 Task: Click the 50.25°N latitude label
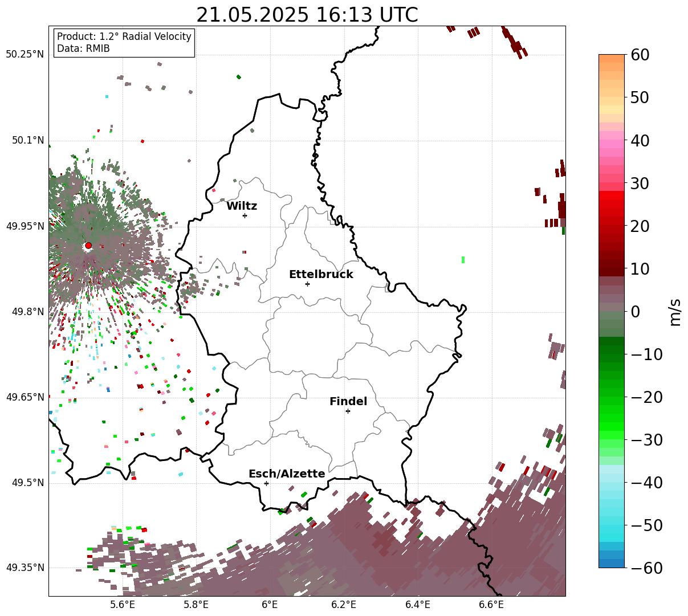click(x=25, y=55)
